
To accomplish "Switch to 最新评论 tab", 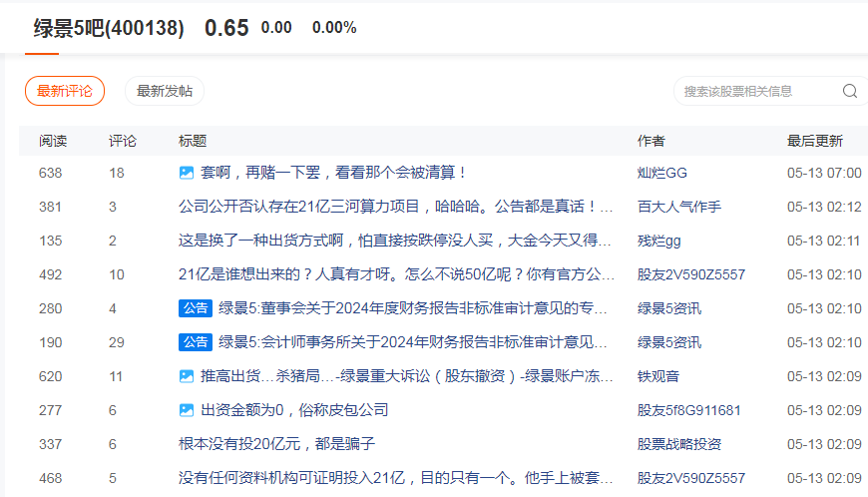I will pos(65,91).
